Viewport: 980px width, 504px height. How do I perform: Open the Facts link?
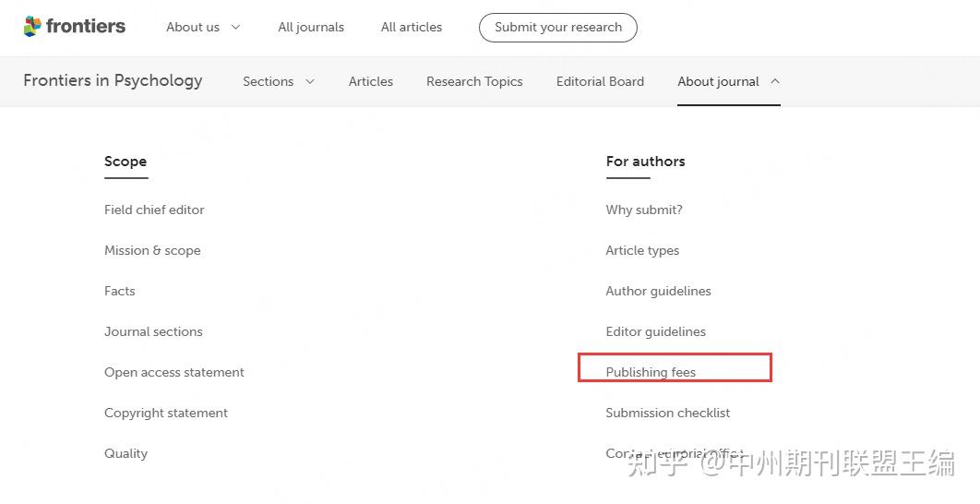[x=119, y=291]
